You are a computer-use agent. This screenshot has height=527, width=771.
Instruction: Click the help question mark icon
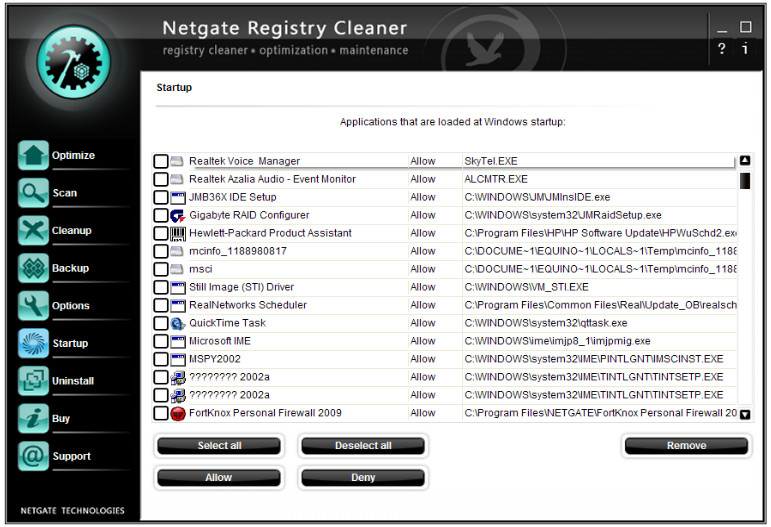coord(721,49)
